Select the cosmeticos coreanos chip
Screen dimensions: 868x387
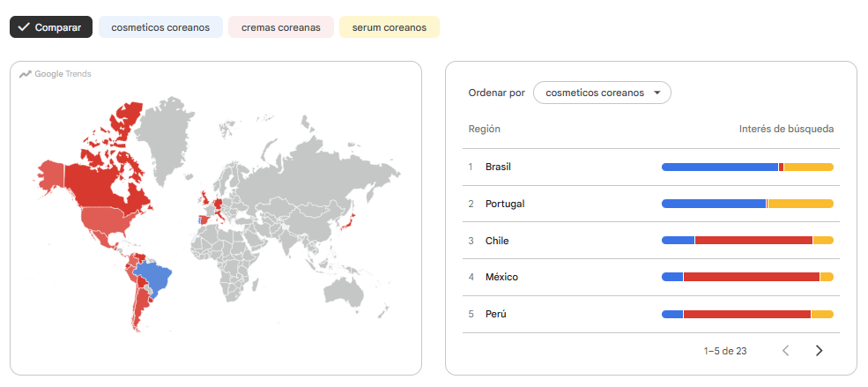click(x=160, y=27)
